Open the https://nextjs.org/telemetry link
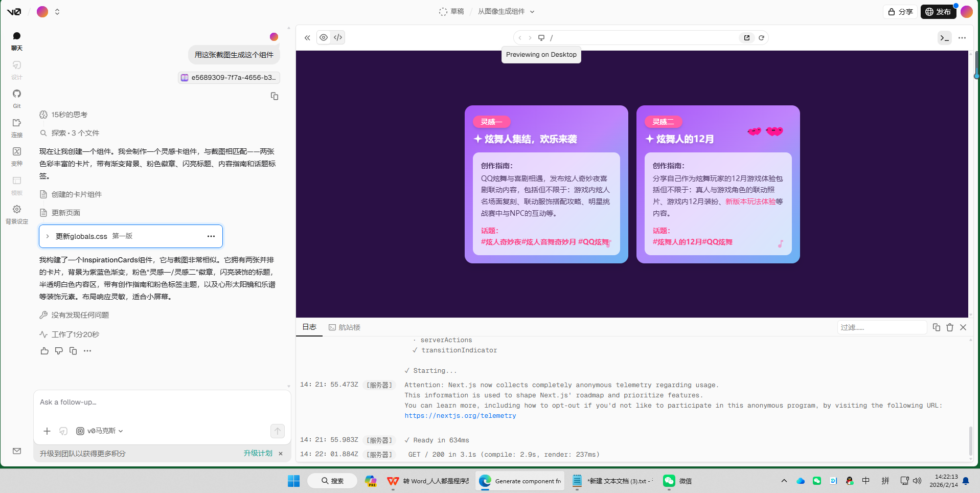The height and width of the screenshot is (493, 980). [x=460, y=415]
